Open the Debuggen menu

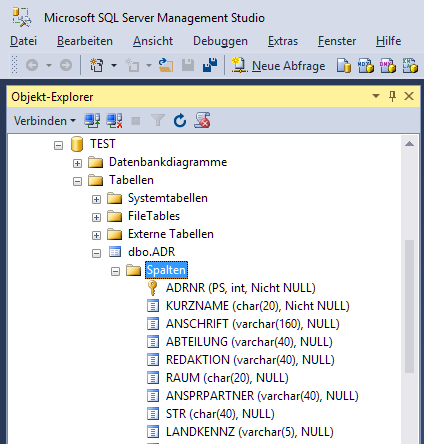[x=220, y=41]
